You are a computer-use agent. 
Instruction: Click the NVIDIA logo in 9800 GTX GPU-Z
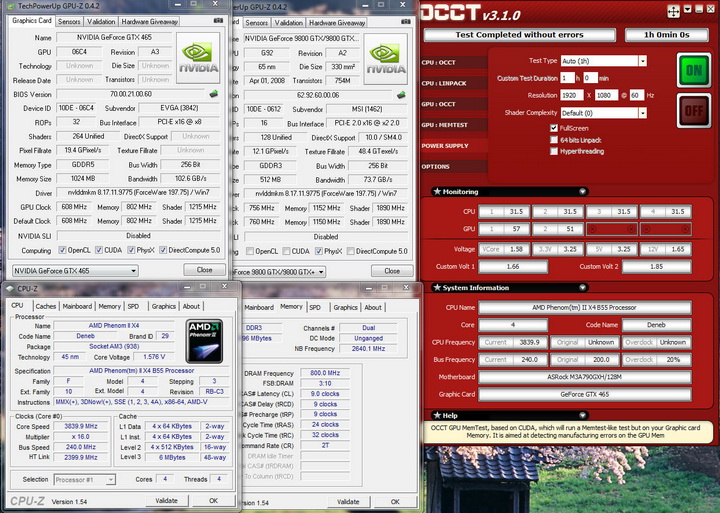[386, 59]
